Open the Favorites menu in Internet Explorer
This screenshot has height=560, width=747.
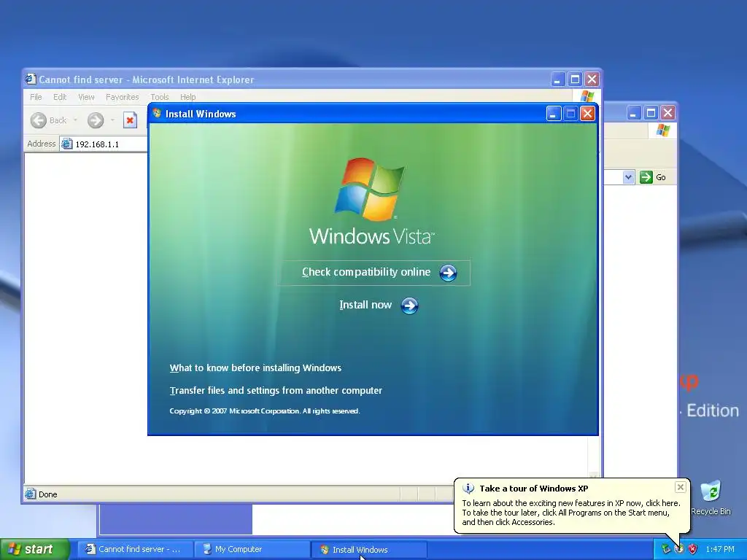[123, 97]
